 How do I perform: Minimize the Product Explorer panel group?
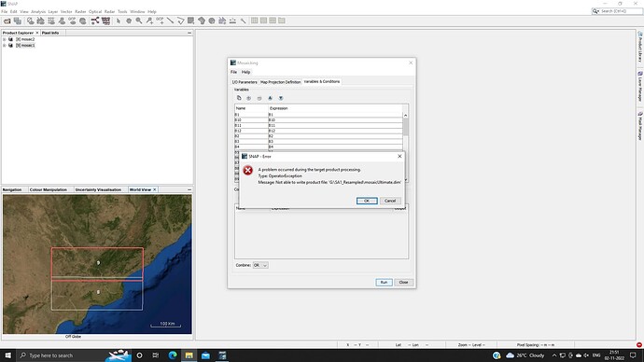point(189,33)
